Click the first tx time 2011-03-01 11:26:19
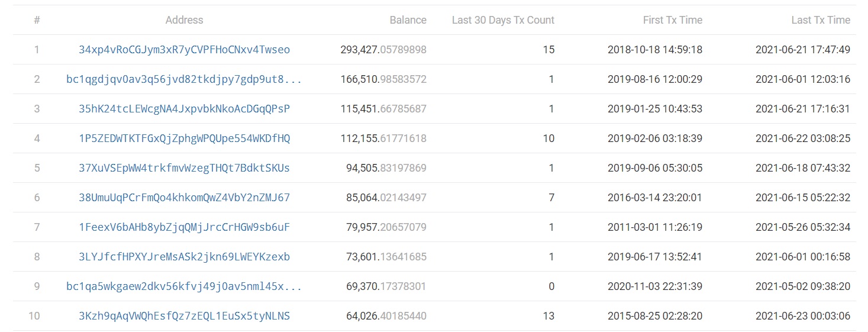The width and height of the screenshot is (868, 332). 655,227
